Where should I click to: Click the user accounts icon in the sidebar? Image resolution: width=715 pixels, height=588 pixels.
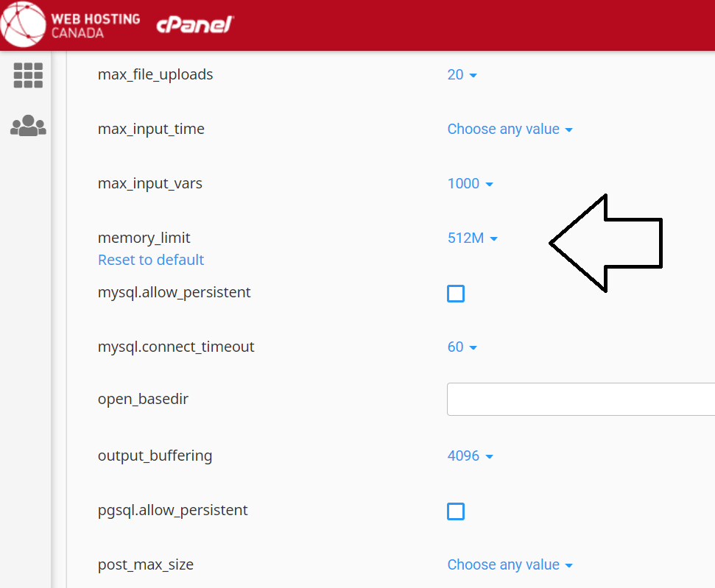27,126
